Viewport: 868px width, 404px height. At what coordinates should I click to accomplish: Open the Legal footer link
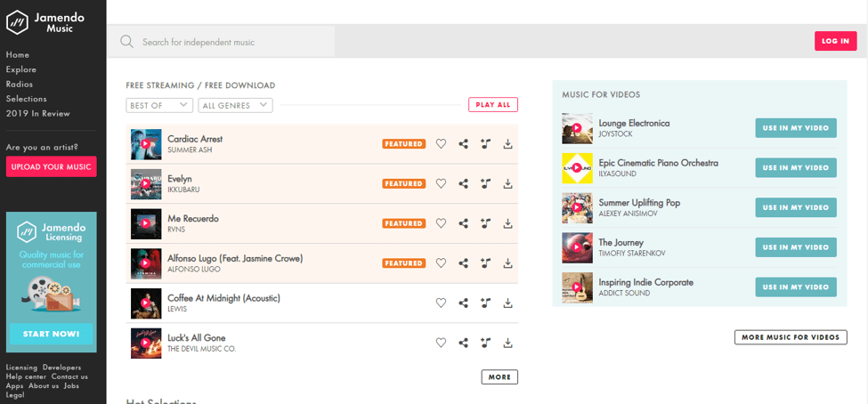15,395
